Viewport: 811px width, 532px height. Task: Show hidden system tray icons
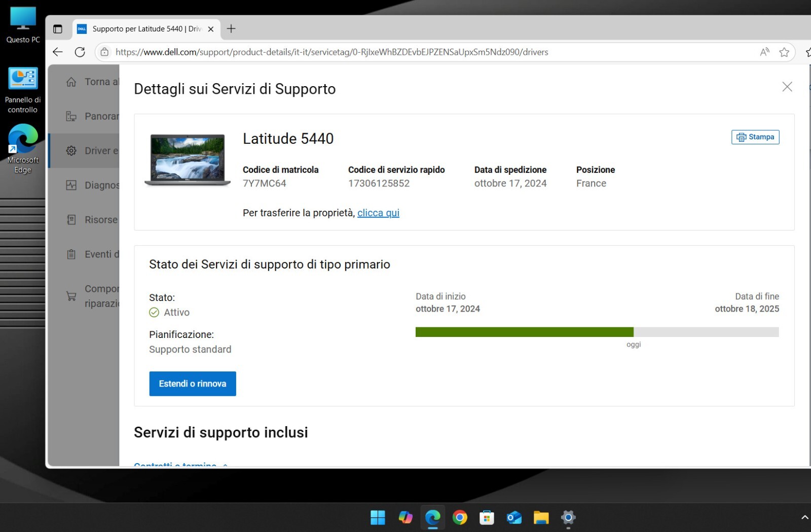[804, 517]
